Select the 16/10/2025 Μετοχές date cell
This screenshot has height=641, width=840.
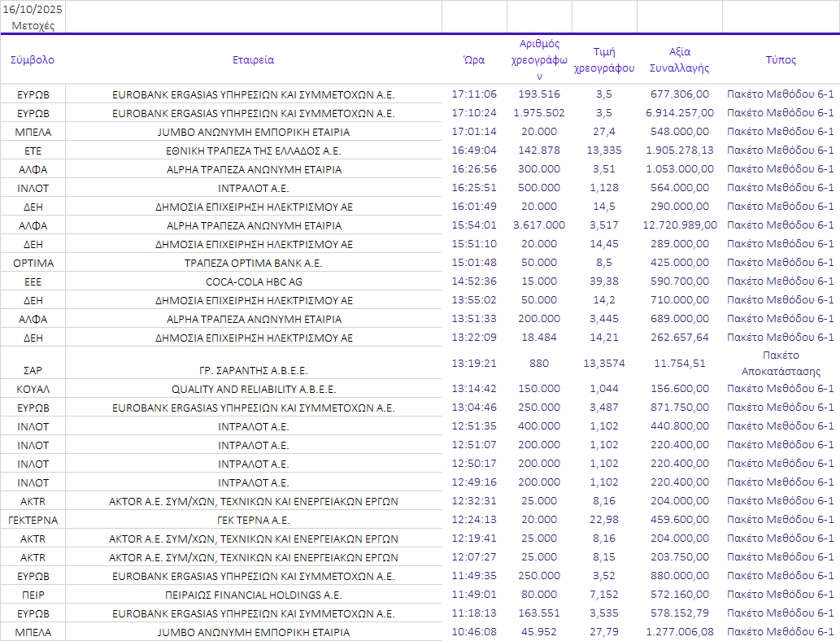pos(33,16)
